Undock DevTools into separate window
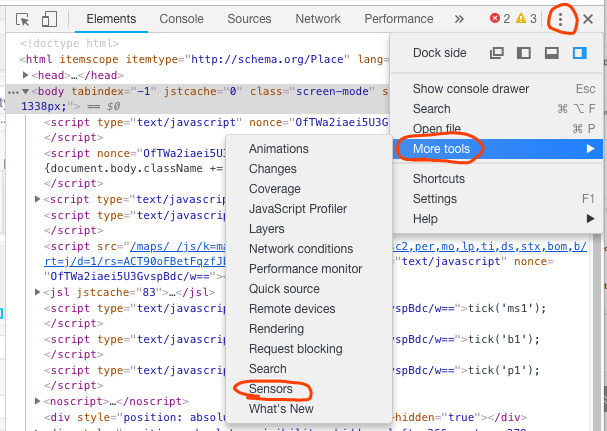The width and height of the screenshot is (607, 431). (x=497, y=53)
